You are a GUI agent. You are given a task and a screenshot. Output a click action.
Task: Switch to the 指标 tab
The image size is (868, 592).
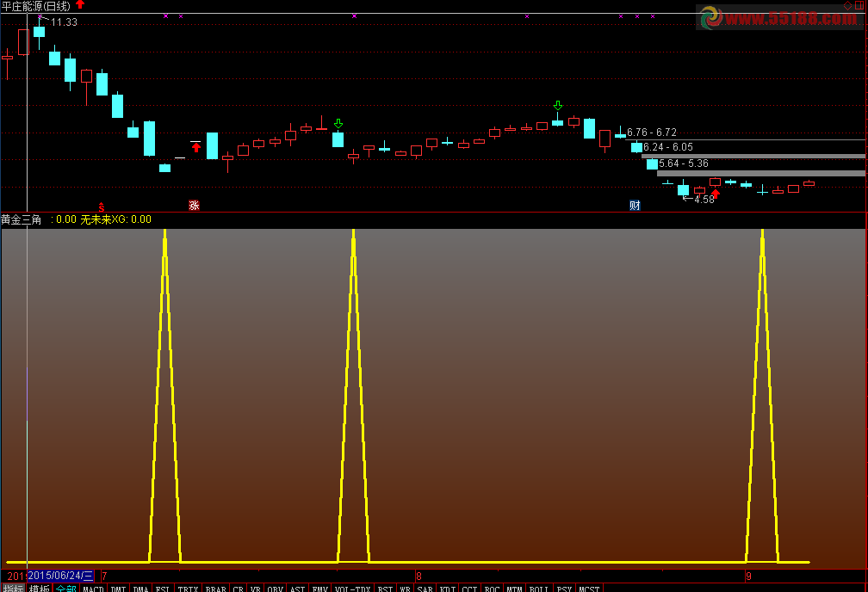coord(13,588)
